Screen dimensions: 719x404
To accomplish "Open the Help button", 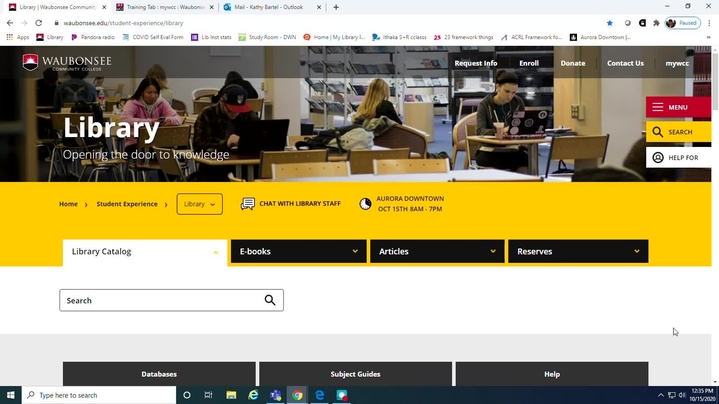I will click(552, 374).
